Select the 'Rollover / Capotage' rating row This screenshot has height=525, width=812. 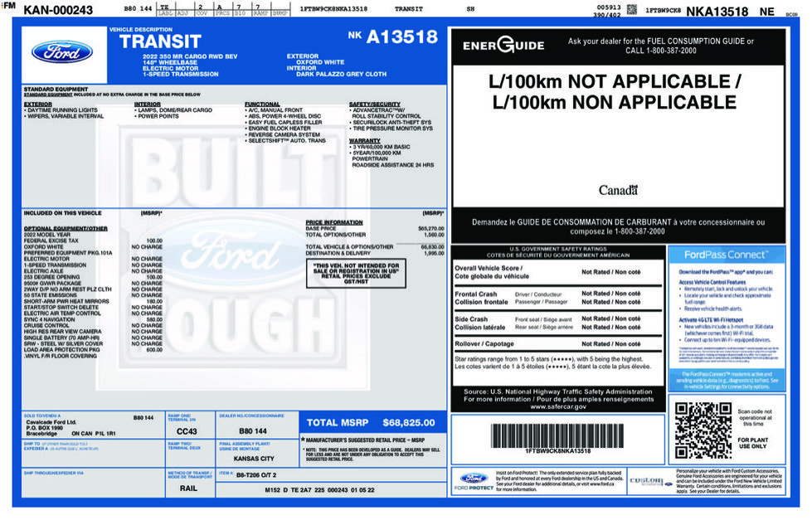[x=557, y=344]
